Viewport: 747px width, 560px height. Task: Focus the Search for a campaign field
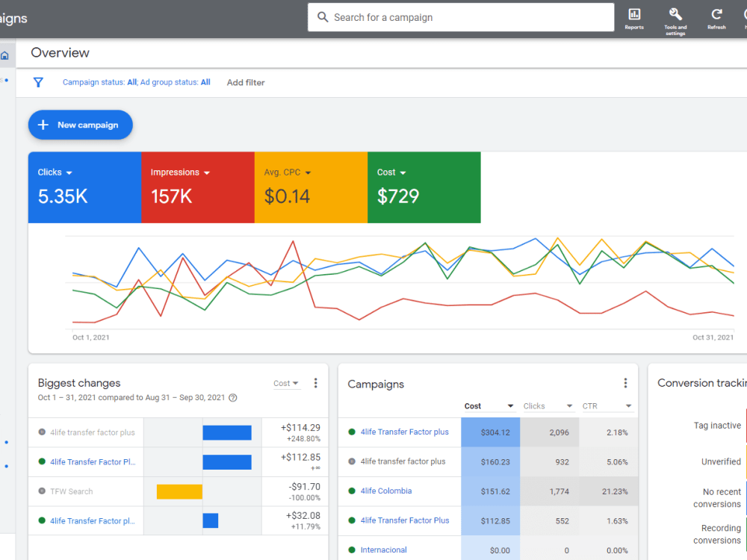click(461, 17)
